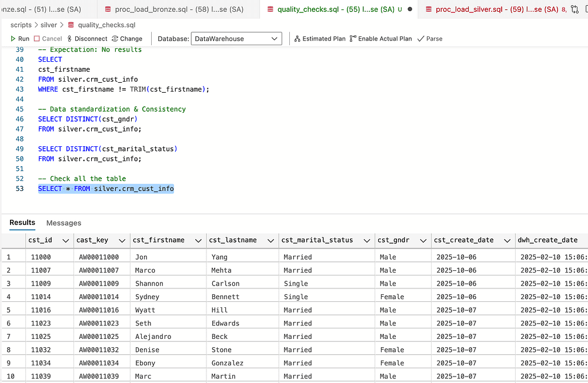The height and width of the screenshot is (383, 588).
Task: Enable Actual Plan for queries
Action: (380, 39)
